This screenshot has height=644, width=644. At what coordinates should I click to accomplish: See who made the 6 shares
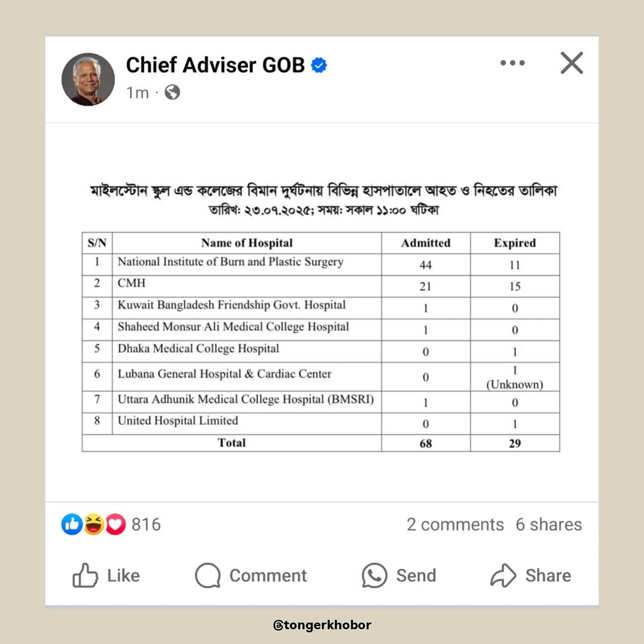tap(549, 524)
